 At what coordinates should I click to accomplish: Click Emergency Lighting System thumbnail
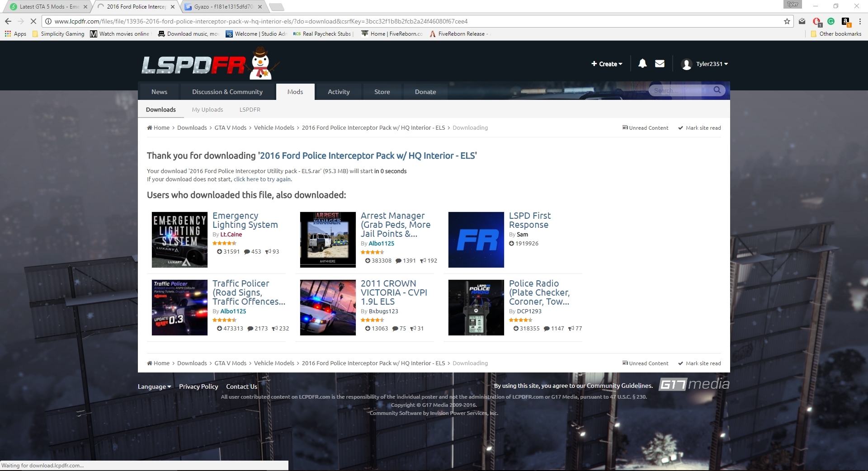[x=179, y=240]
